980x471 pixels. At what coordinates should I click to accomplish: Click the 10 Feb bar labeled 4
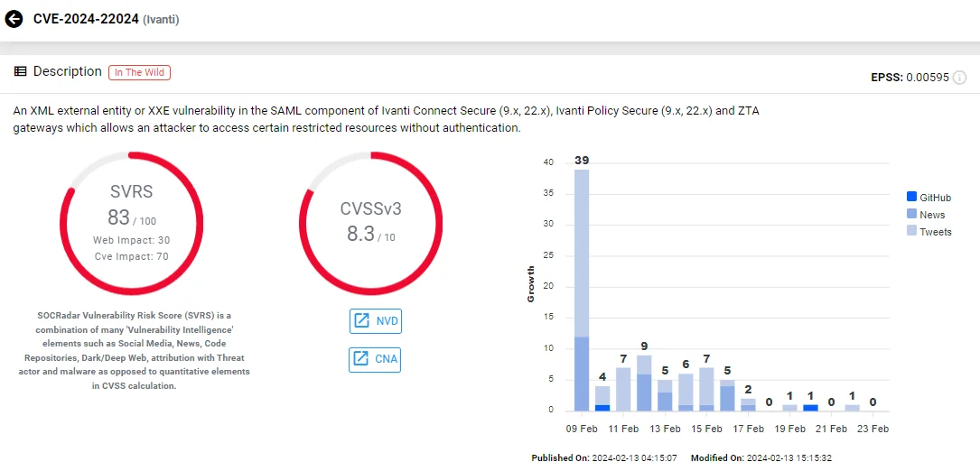tap(602, 399)
